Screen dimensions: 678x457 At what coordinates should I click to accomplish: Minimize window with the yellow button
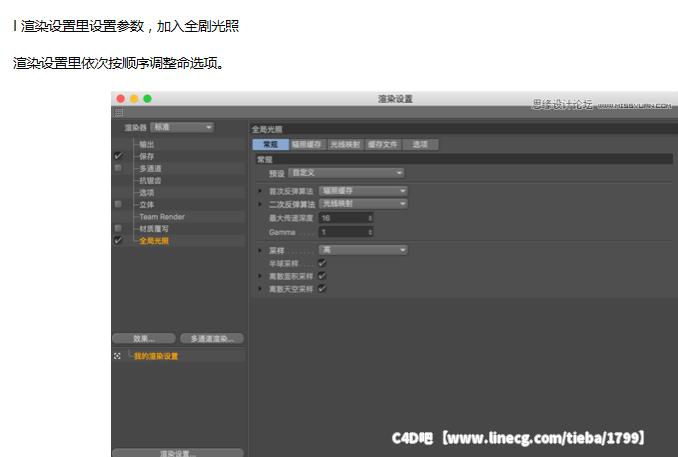[x=134, y=99]
